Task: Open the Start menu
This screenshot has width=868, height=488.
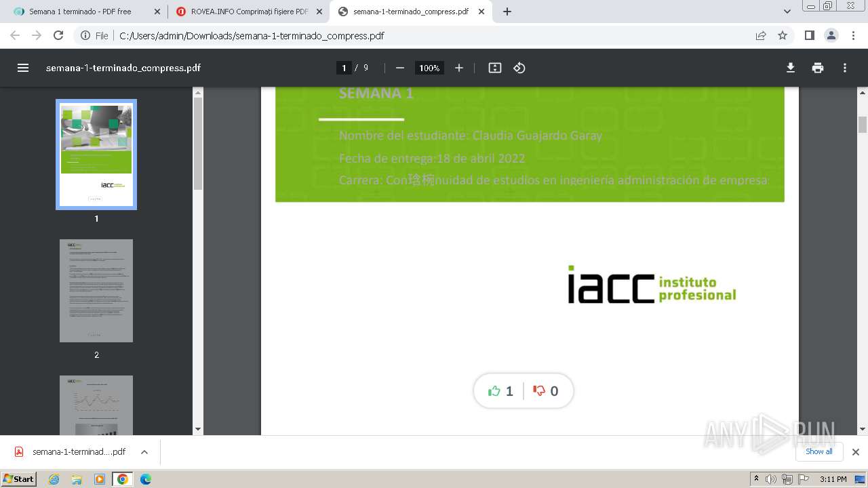Action: pyautogui.click(x=19, y=479)
